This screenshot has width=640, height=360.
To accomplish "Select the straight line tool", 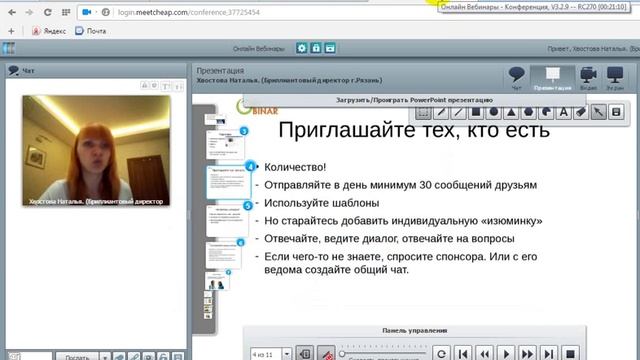I will (458, 112).
